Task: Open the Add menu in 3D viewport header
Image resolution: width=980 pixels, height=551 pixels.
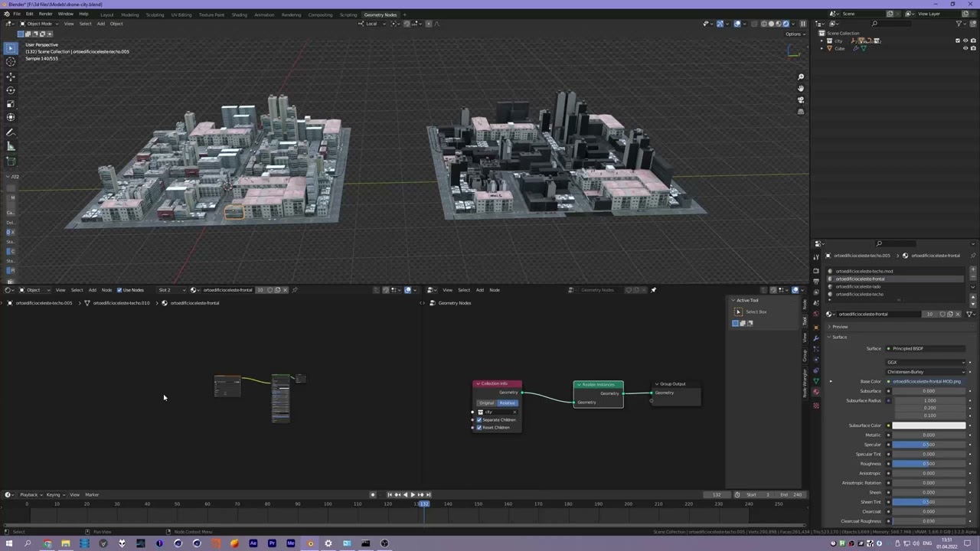Action: pos(100,24)
